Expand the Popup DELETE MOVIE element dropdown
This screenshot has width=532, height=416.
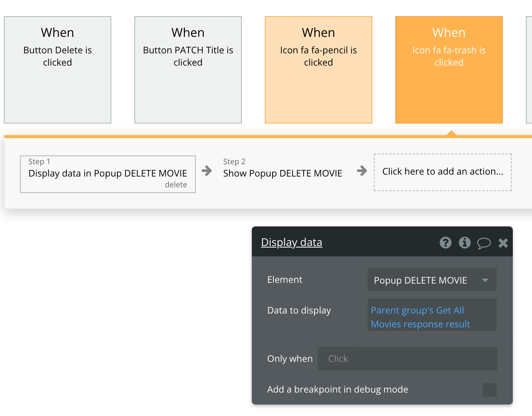pos(432,280)
